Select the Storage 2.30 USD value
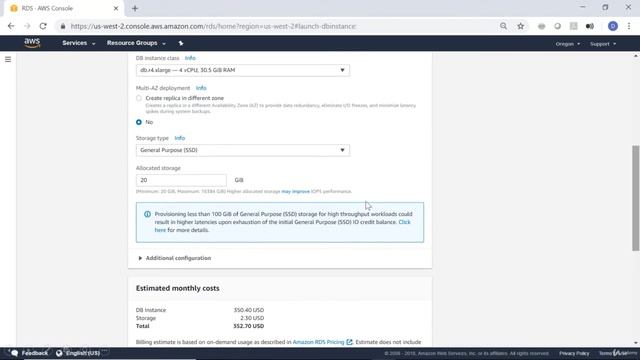 252,318
